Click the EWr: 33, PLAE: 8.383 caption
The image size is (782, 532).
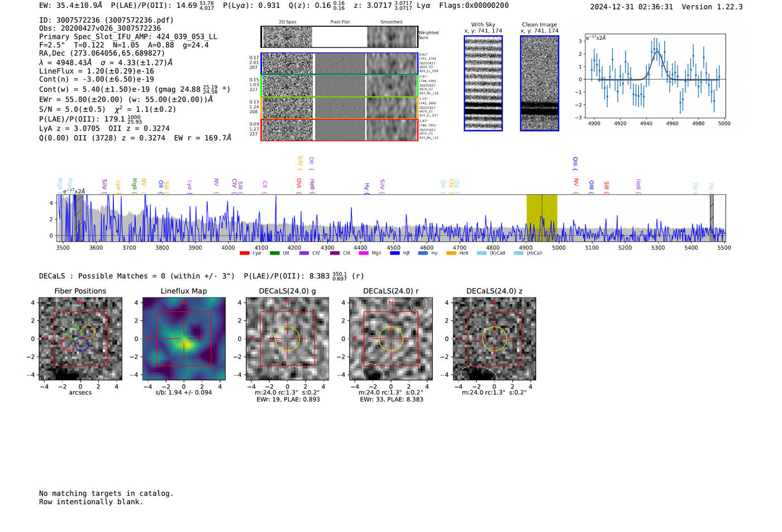tap(392, 400)
